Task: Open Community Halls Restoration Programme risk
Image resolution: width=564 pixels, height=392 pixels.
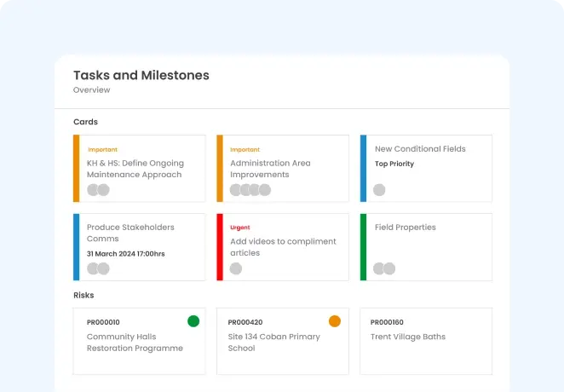Action: point(135,343)
